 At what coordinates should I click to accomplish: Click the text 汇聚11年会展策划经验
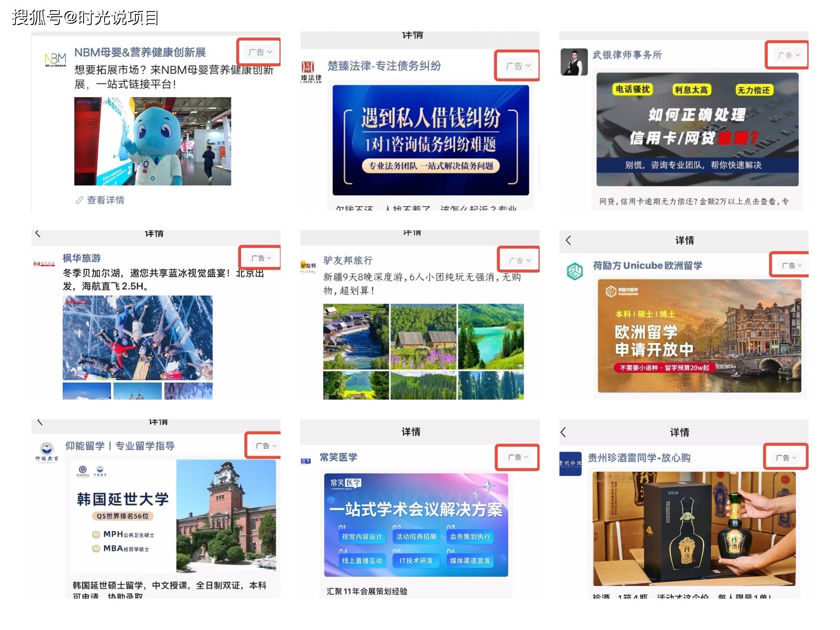click(x=367, y=591)
